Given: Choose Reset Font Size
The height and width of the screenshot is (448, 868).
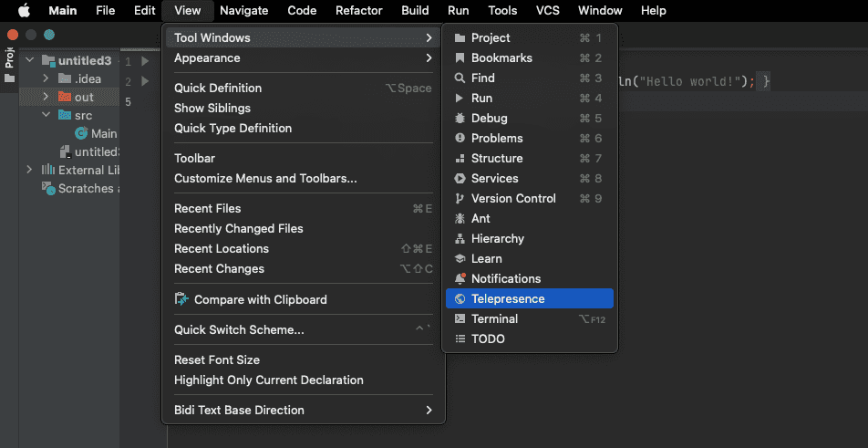Looking at the screenshot, I should [x=304, y=359].
